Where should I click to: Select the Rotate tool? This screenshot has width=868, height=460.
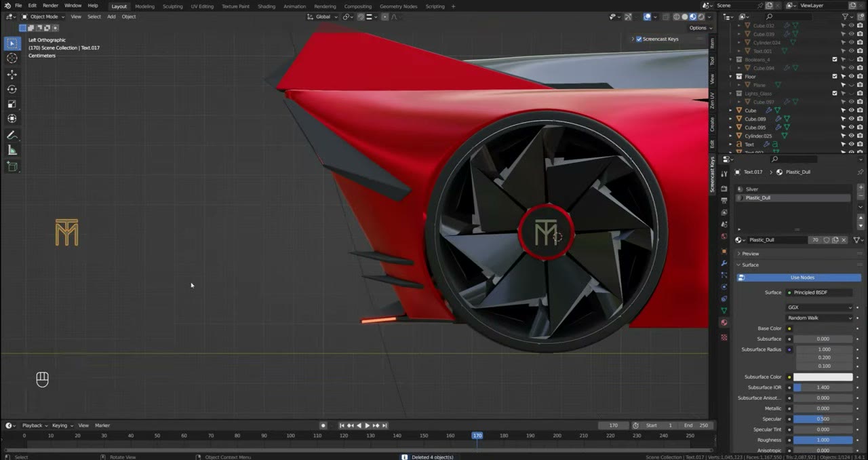12,89
